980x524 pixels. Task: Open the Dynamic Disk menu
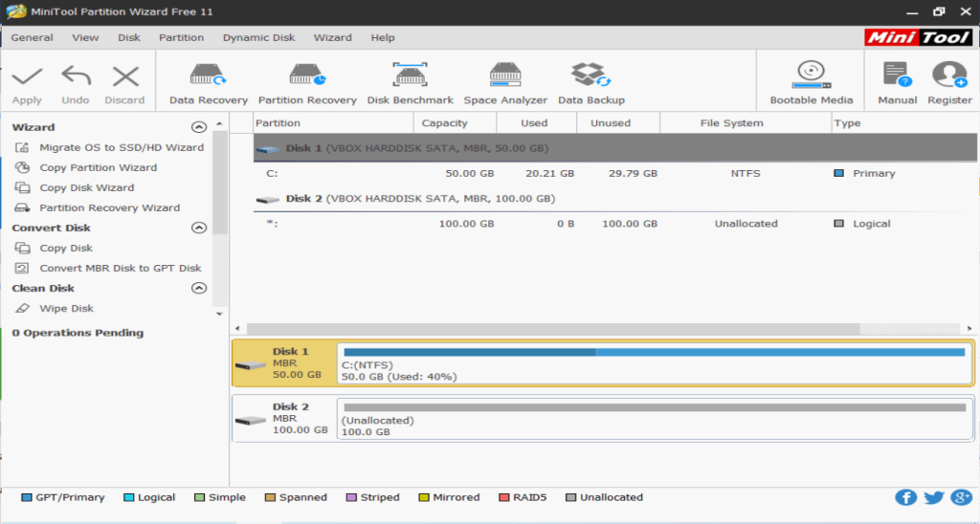(x=258, y=37)
